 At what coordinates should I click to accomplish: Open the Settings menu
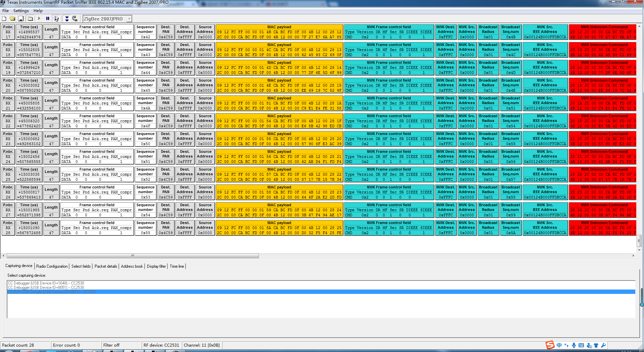click(x=21, y=11)
